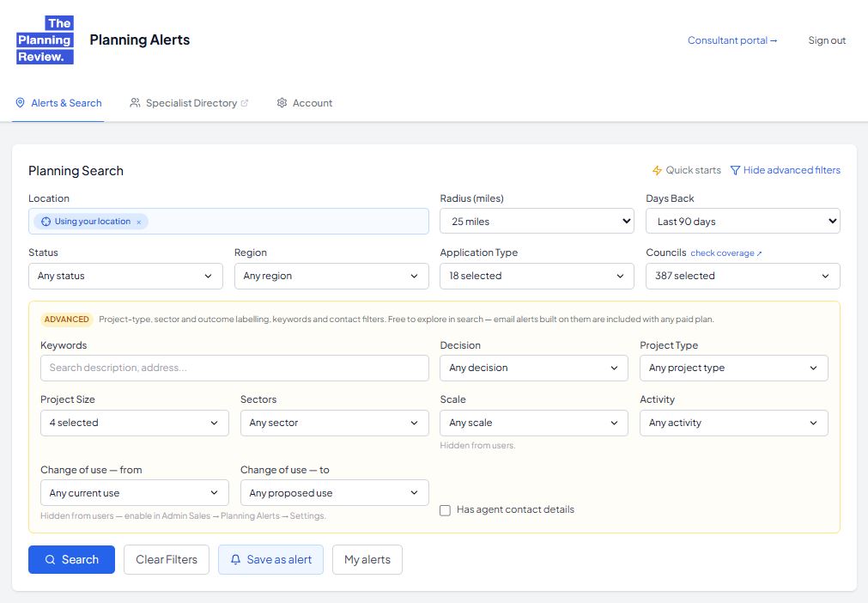Image resolution: width=868 pixels, height=603 pixels.
Task: Expand the Any region dropdown
Action: tap(331, 276)
